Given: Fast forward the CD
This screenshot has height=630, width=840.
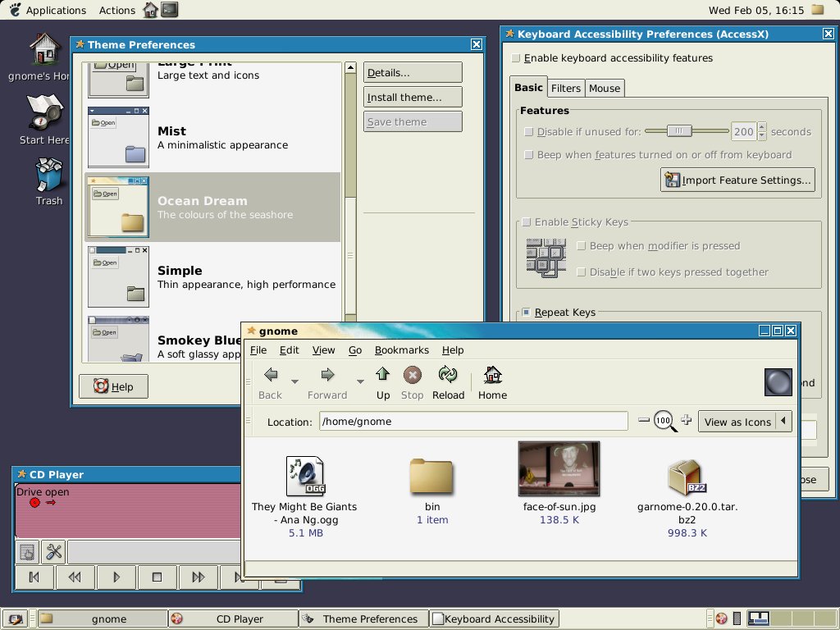Looking at the screenshot, I should click(x=199, y=577).
